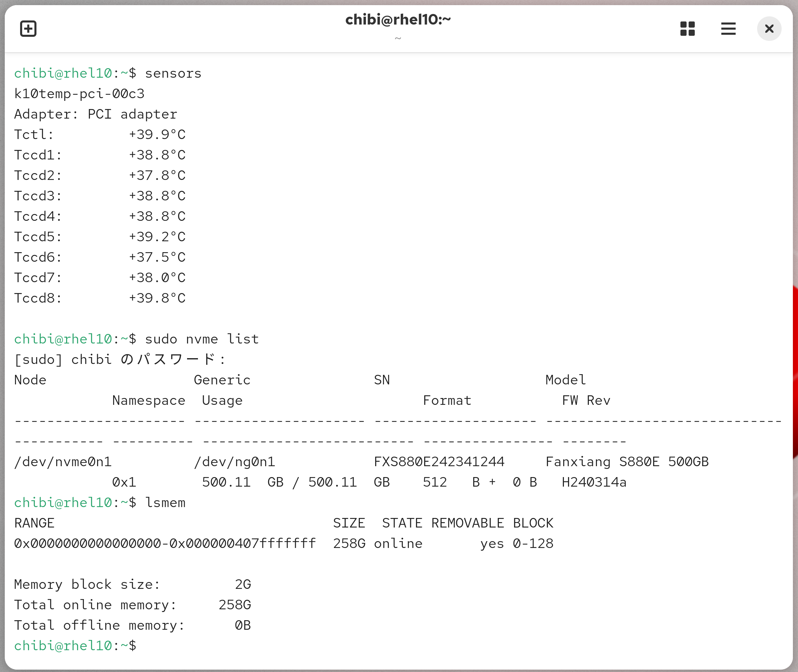798x672 pixels.
Task: Click the Tctl +39.9°C reading
Action: [x=157, y=135]
